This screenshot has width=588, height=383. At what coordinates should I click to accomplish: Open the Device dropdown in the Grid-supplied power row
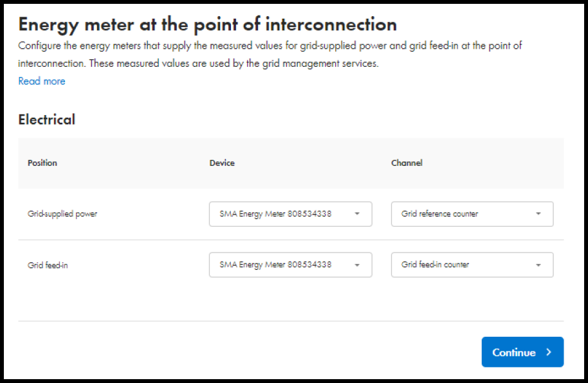290,214
